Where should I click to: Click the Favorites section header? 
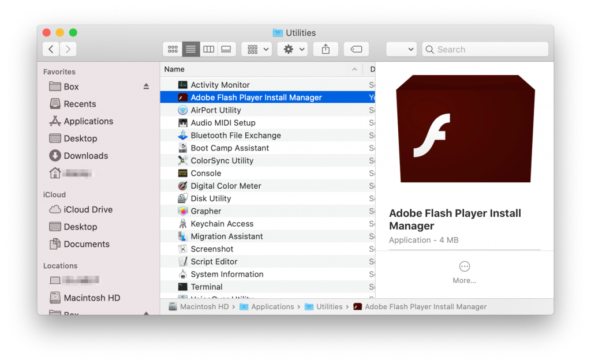click(x=59, y=72)
